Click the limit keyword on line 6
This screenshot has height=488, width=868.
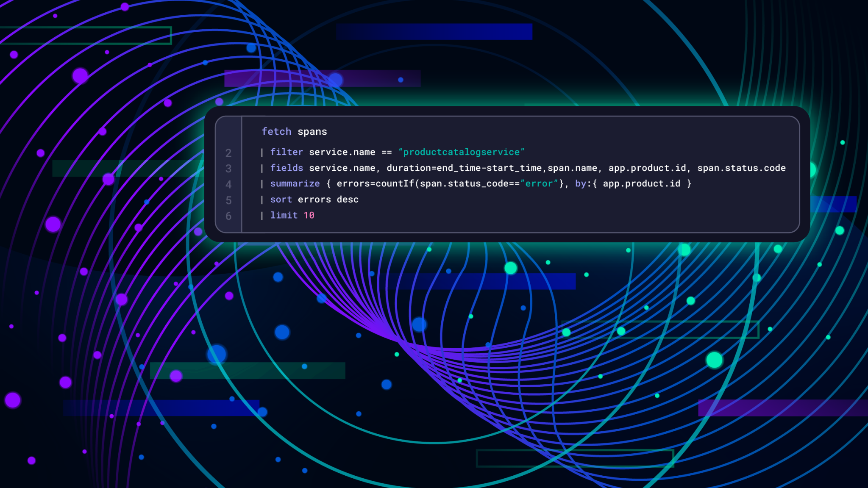pyautogui.click(x=284, y=215)
